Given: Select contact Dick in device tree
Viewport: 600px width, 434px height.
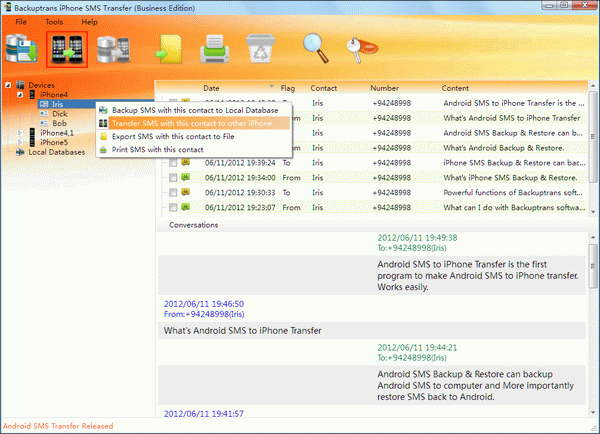Looking at the screenshot, I should tap(60, 114).
